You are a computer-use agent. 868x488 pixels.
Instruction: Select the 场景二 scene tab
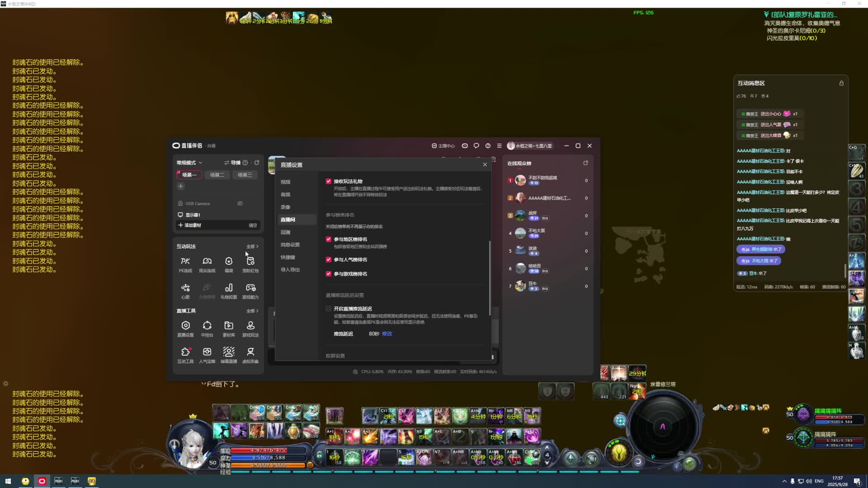tap(217, 175)
